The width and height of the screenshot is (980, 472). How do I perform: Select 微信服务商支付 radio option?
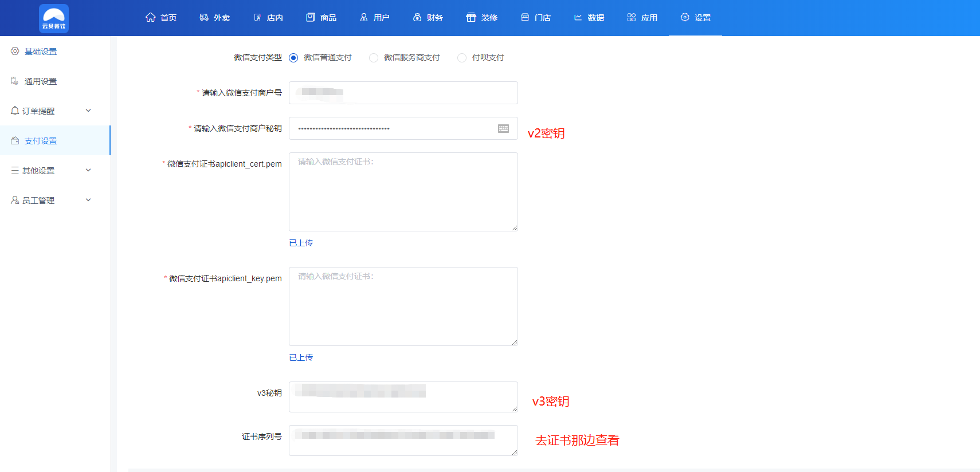point(374,57)
